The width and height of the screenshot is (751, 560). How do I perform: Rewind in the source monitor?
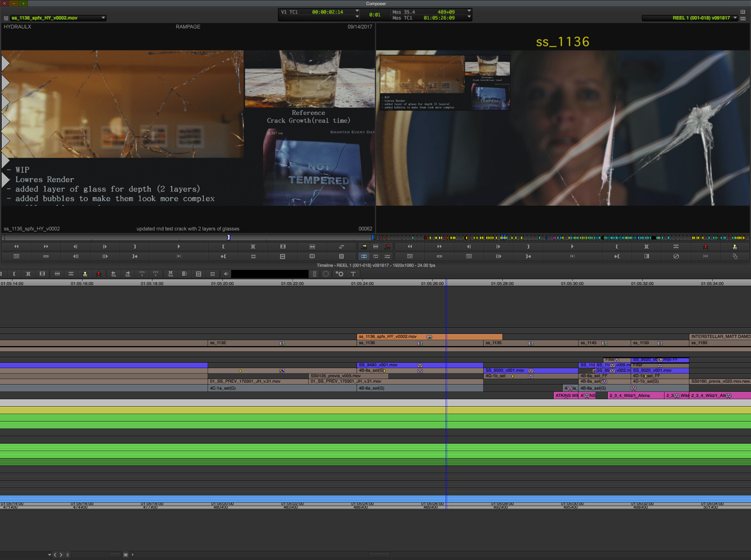[x=16, y=246]
